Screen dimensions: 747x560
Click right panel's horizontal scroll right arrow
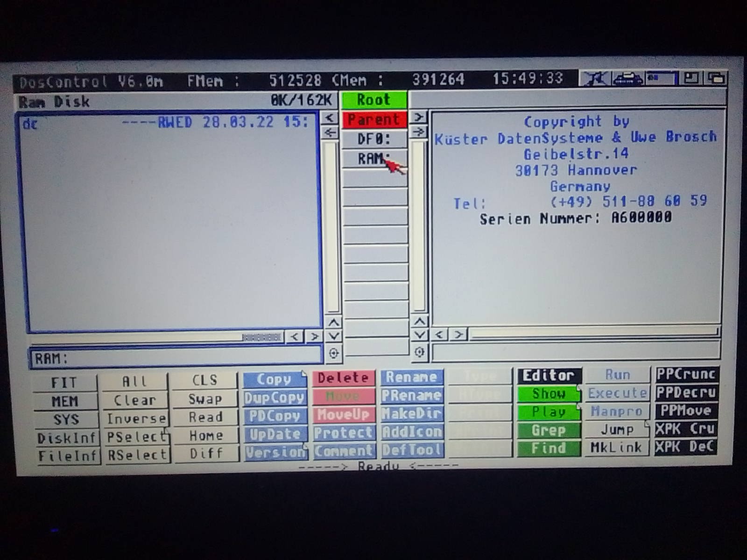pyautogui.click(x=459, y=334)
